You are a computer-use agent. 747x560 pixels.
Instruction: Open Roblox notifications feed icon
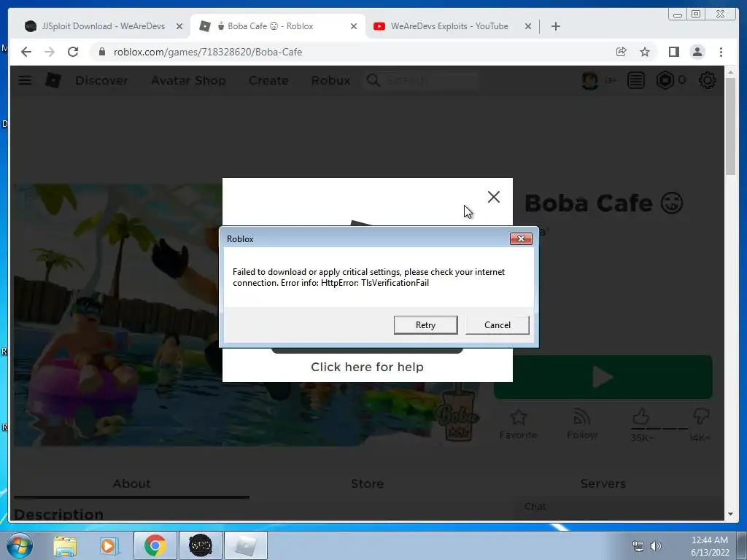pyautogui.click(x=635, y=80)
